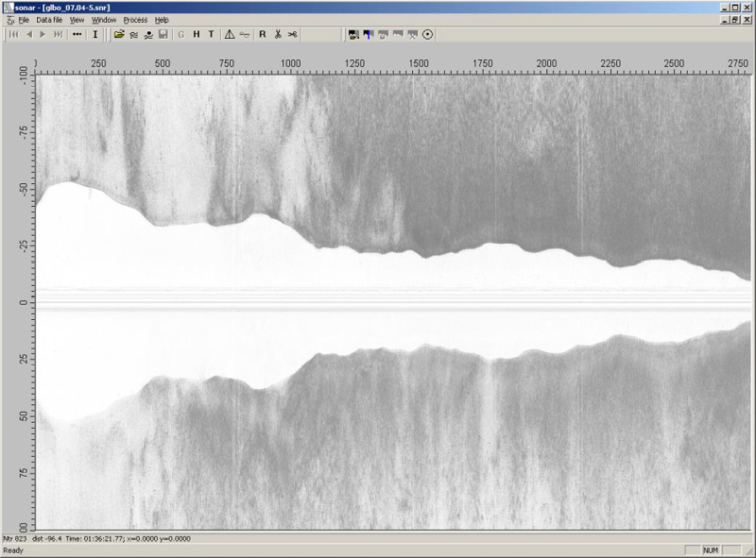
Task: Save with the floppy disk icon
Action: click(163, 34)
